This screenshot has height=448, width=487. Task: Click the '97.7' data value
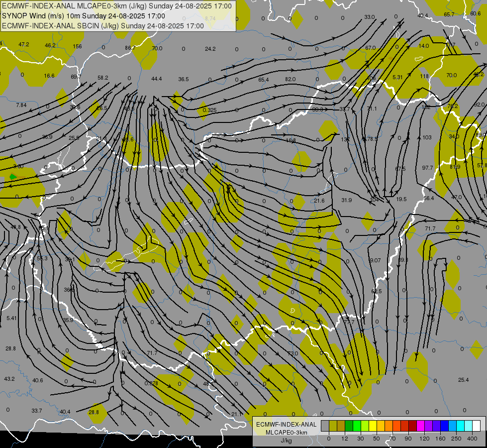(427, 168)
